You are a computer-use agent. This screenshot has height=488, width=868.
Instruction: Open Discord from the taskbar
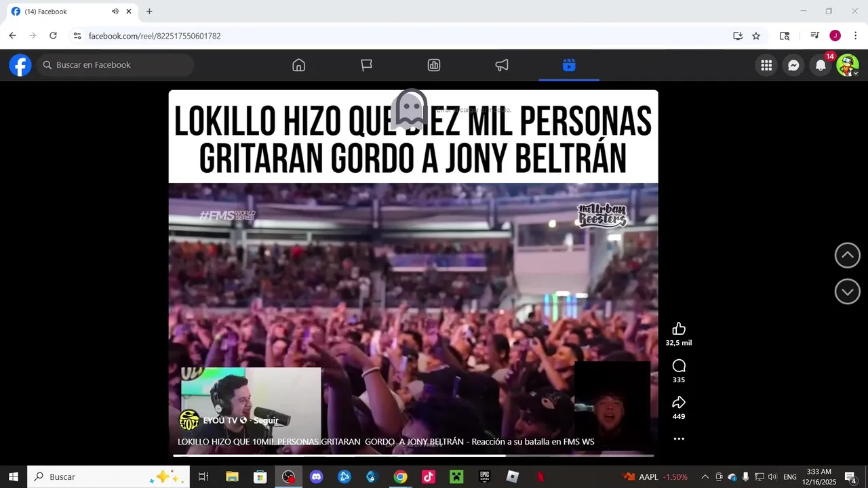click(x=316, y=477)
